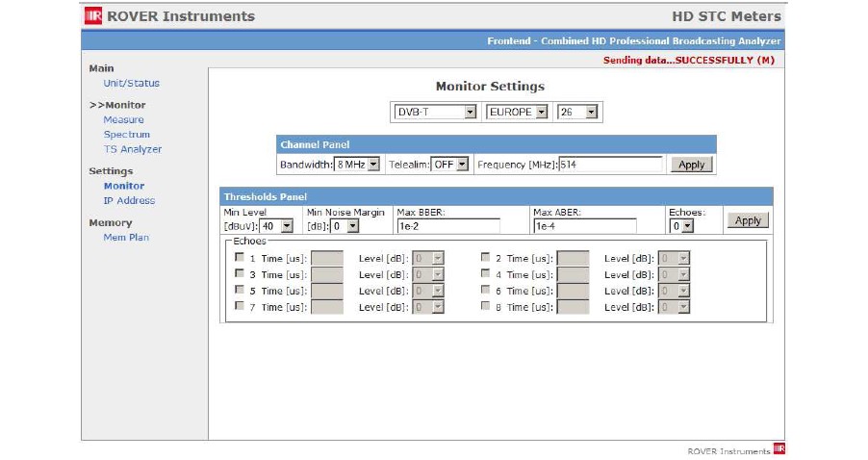The width and height of the screenshot is (868, 460).
Task: Enable the echo 6 checkbox
Action: [485, 289]
